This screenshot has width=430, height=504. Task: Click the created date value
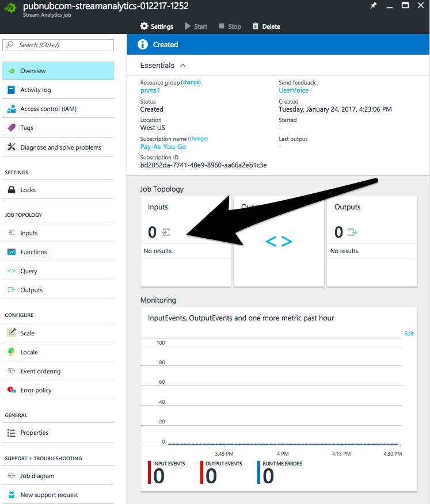(x=335, y=109)
